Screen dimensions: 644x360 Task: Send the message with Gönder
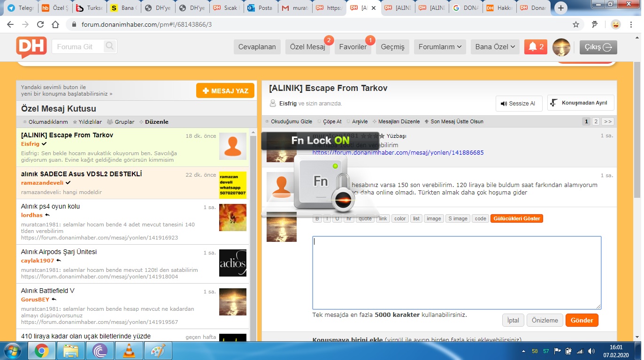582,320
